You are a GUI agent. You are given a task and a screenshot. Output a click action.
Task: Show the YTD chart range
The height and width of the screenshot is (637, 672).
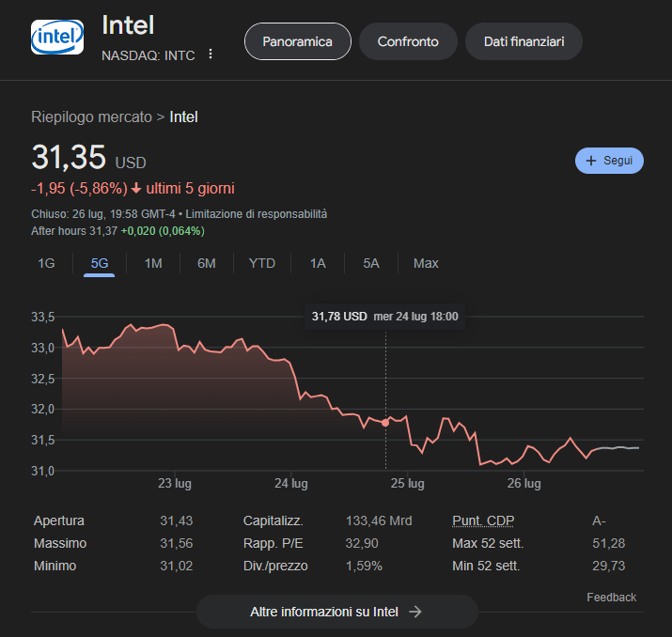262,263
